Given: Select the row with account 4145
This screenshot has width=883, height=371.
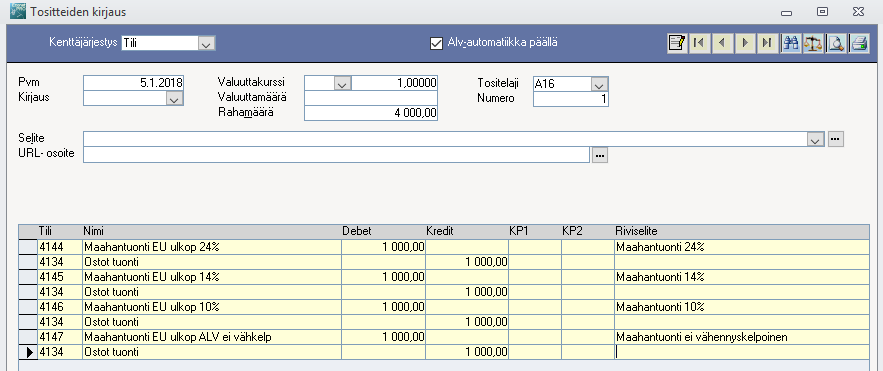Looking at the screenshot, I should [444, 276].
